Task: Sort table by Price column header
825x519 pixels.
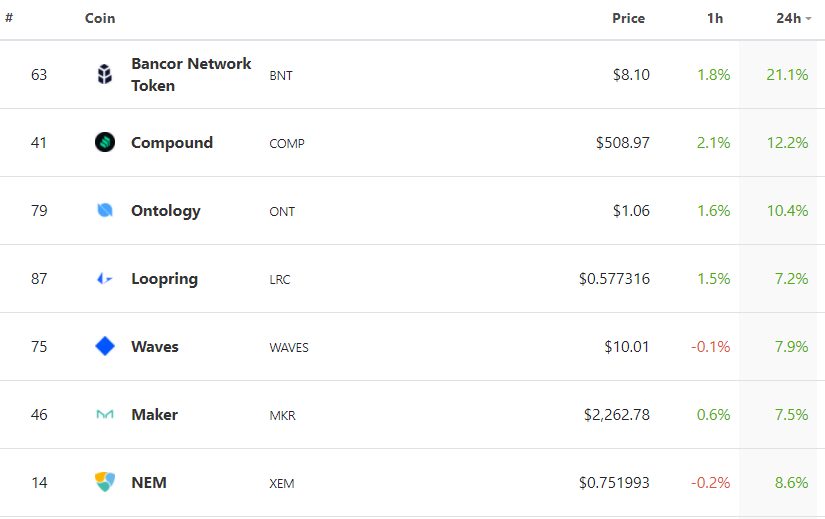Action: pyautogui.click(x=628, y=18)
